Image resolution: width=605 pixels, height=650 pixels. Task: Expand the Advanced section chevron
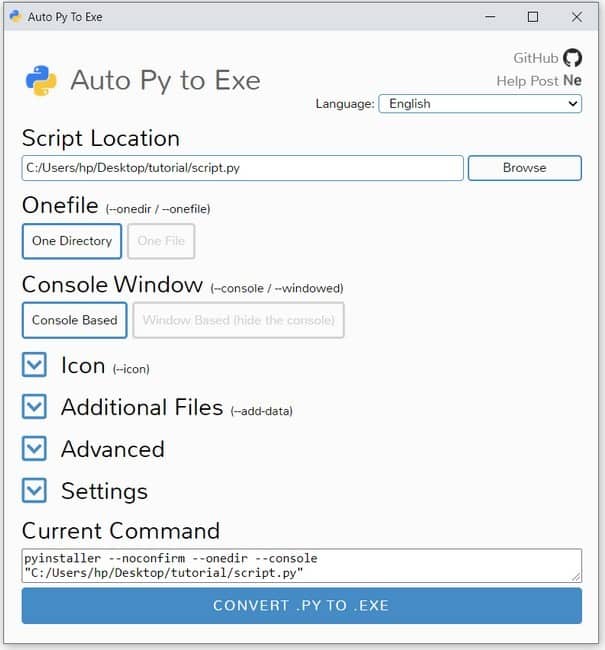coord(34,448)
